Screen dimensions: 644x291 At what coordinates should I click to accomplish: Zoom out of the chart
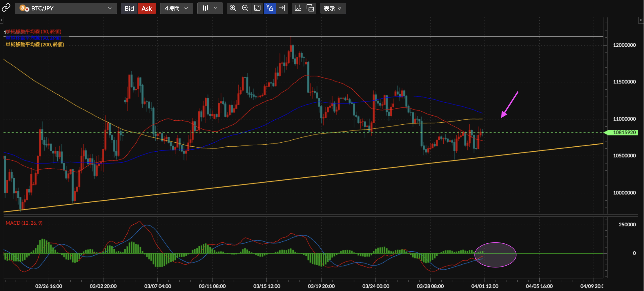pyautogui.click(x=245, y=8)
